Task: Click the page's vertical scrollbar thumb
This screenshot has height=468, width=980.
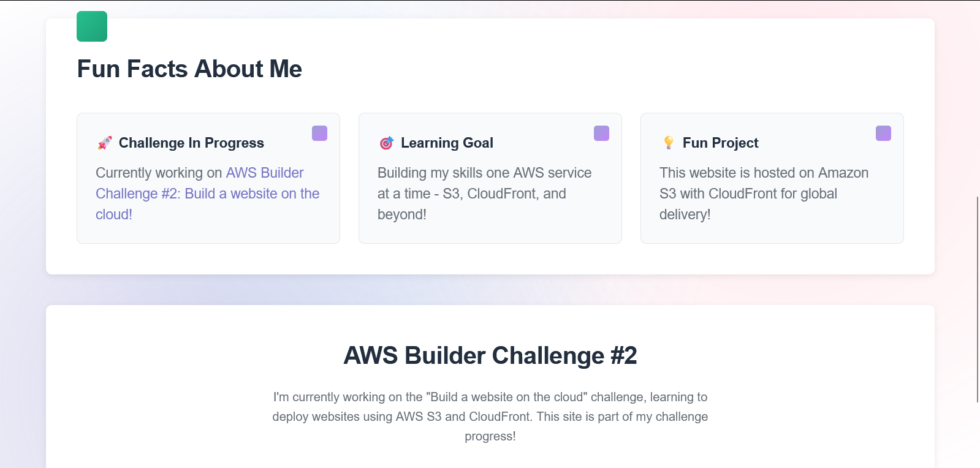Action: [x=978, y=300]
